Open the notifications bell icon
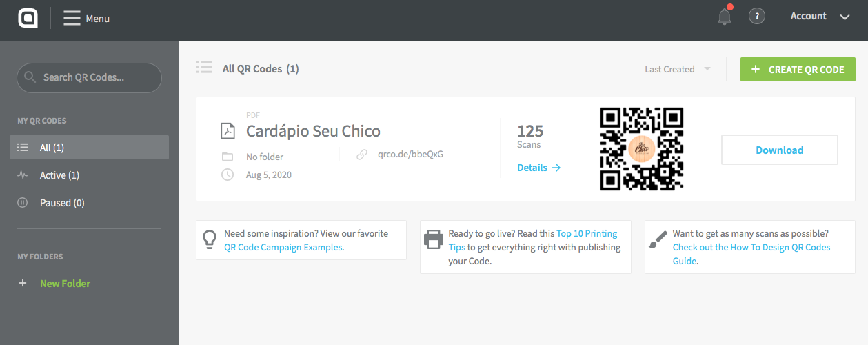The height and width of the screenshot is (345, 868). (725, 16)
